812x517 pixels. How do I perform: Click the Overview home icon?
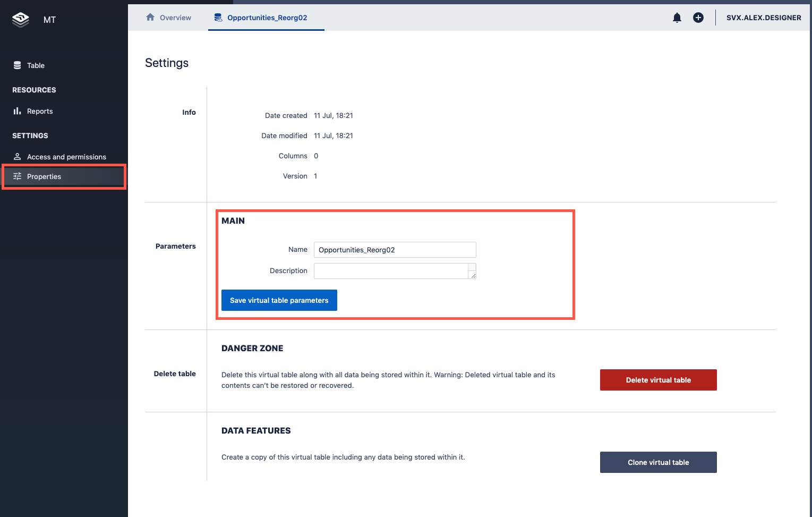[150, 18]
